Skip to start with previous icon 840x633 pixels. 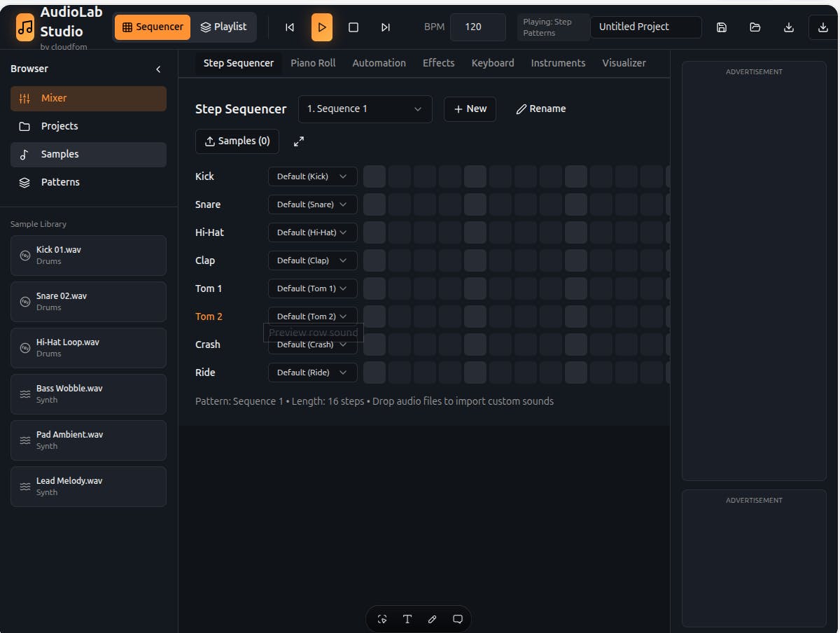tap(290, 27)
